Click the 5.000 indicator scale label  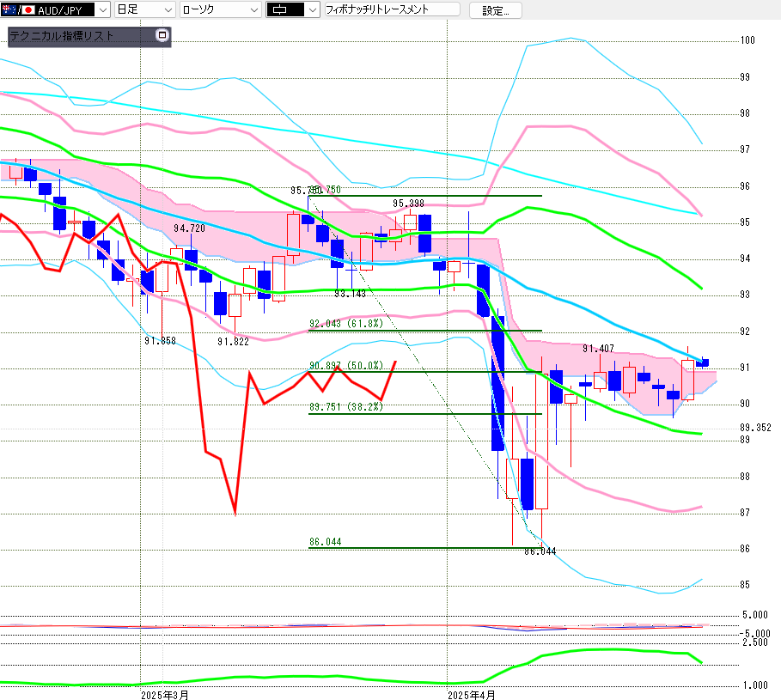(755, 615)
